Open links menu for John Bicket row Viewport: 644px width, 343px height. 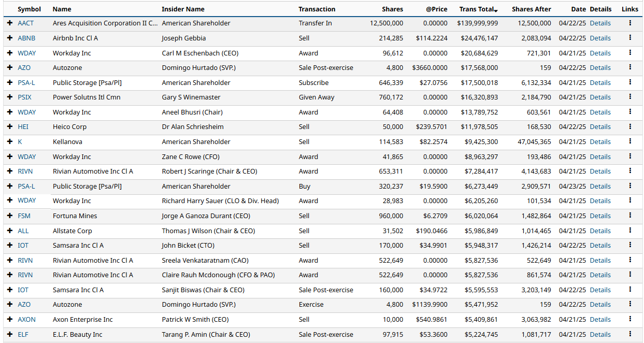click(x=630, y=245)
